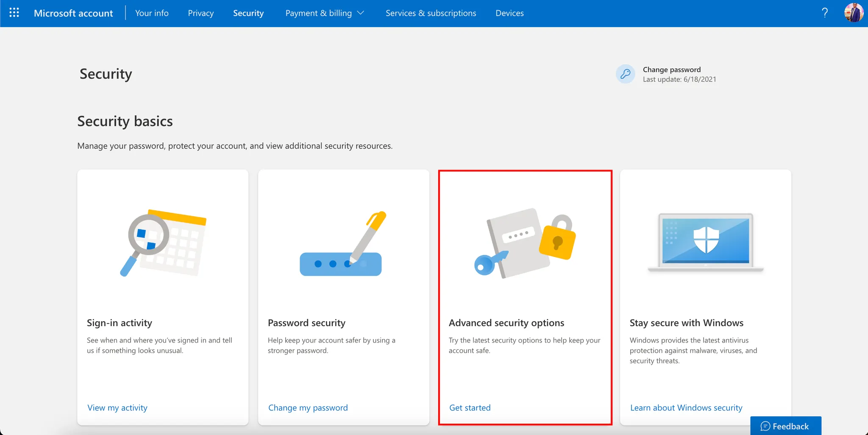Switch to the Devices tab

[x=510, y=13]
